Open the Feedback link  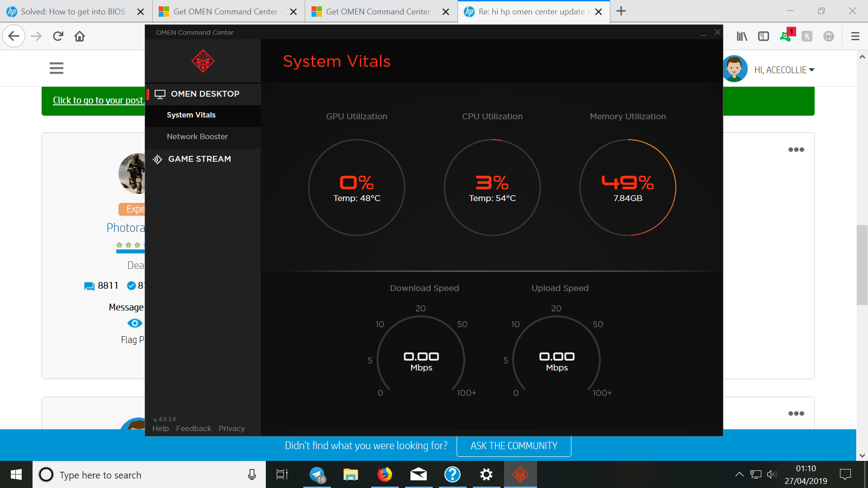193,428
